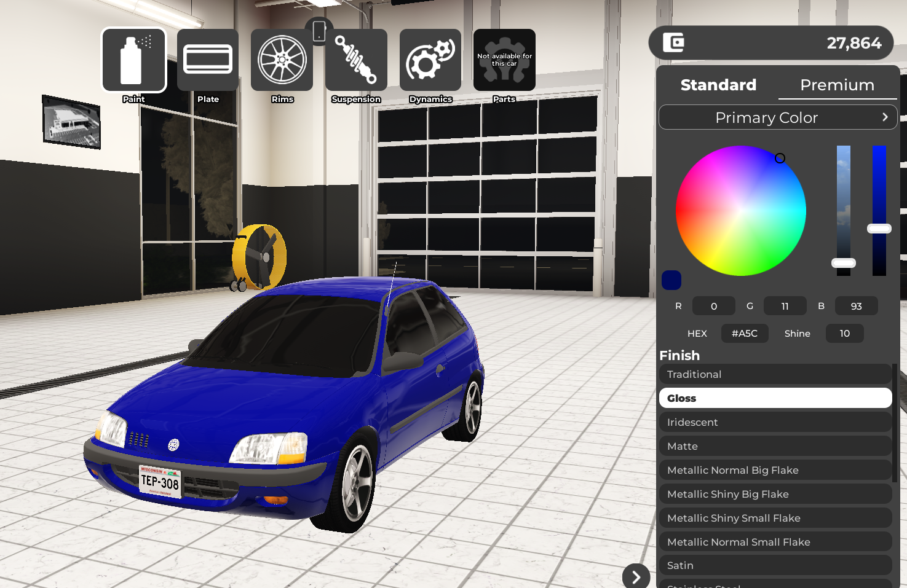The height and width of the screenshot is (588, 907).
Task: Open the Paint spray can category
Action: 133,60
